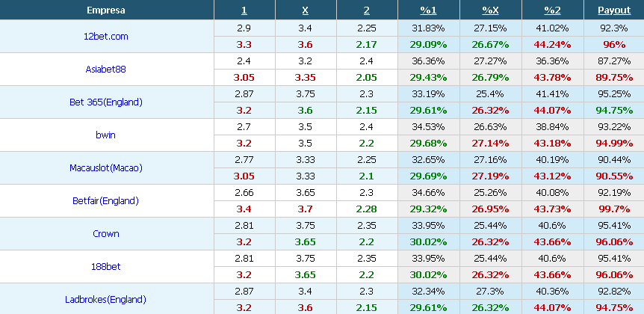This screenshot has width=644, height=314.
Task: Sort by the %2 column header
Action: click(552, 10)
